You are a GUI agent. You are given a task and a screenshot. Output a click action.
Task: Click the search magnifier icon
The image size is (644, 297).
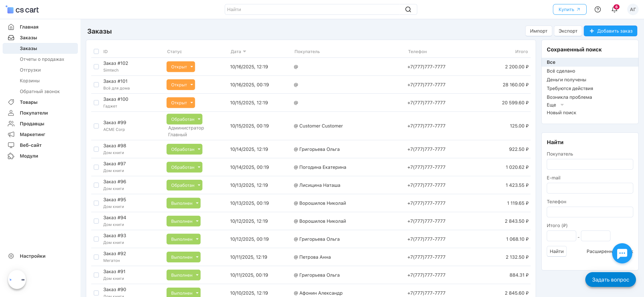(408, 9)
